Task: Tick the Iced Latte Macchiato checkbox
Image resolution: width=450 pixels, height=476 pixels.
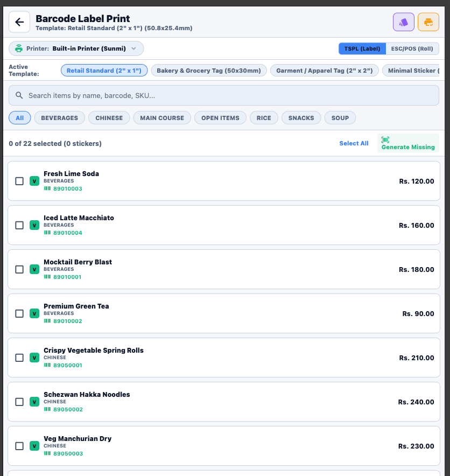Action: pyautogui.click(x=19, y=225)
